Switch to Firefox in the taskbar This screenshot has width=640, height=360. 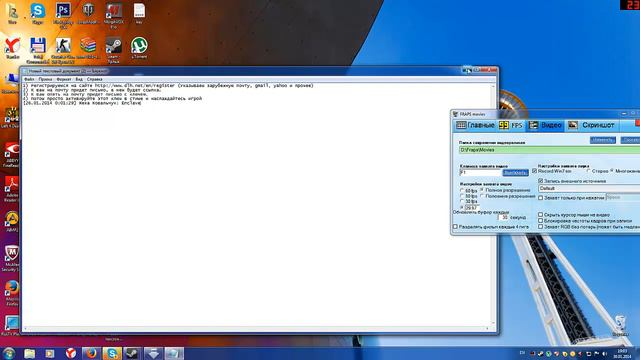91,353
